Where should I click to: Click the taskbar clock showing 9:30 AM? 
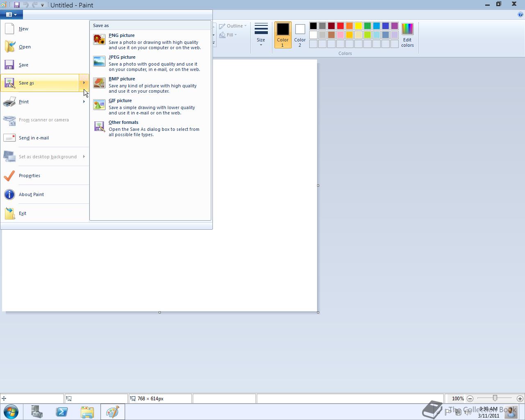[x=488, y=409]
